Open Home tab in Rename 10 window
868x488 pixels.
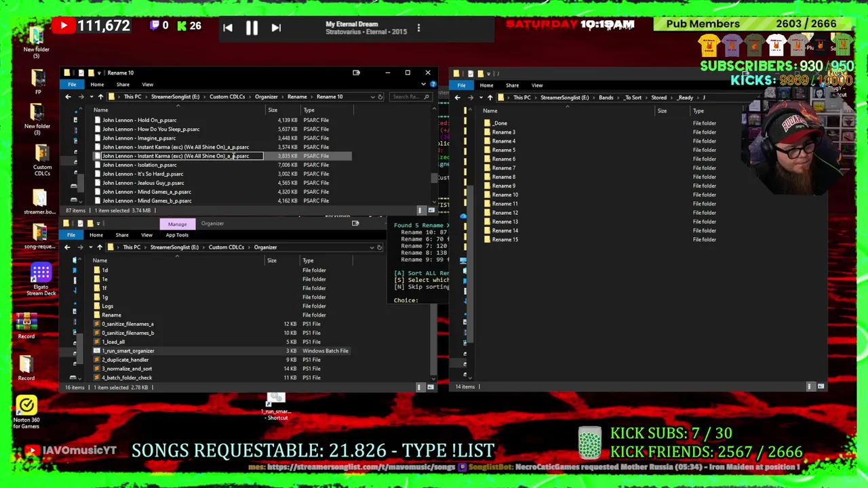[97, 85]
